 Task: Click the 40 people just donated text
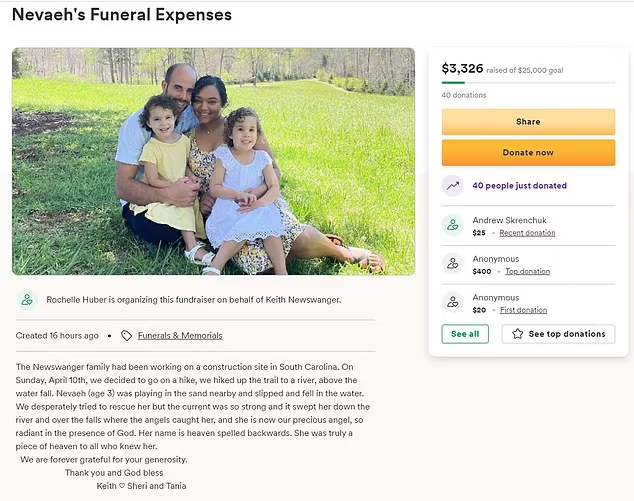click(519, 186)
